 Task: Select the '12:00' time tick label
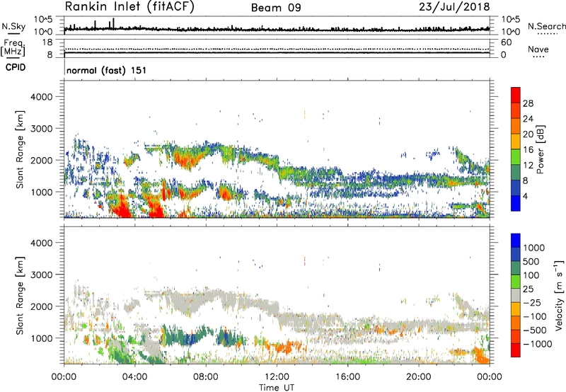point(277,377)
